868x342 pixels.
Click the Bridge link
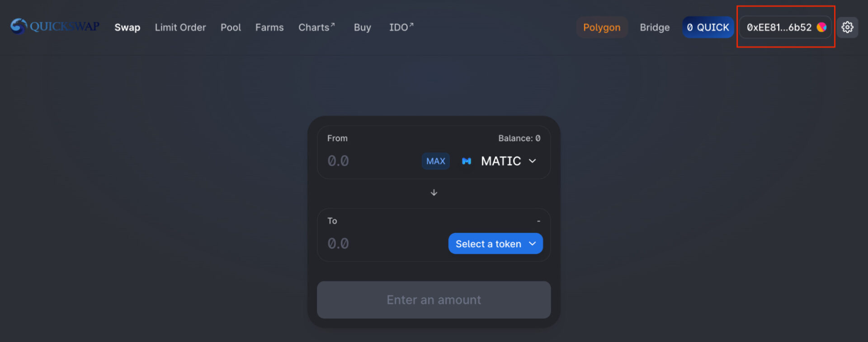click(654, 27)
